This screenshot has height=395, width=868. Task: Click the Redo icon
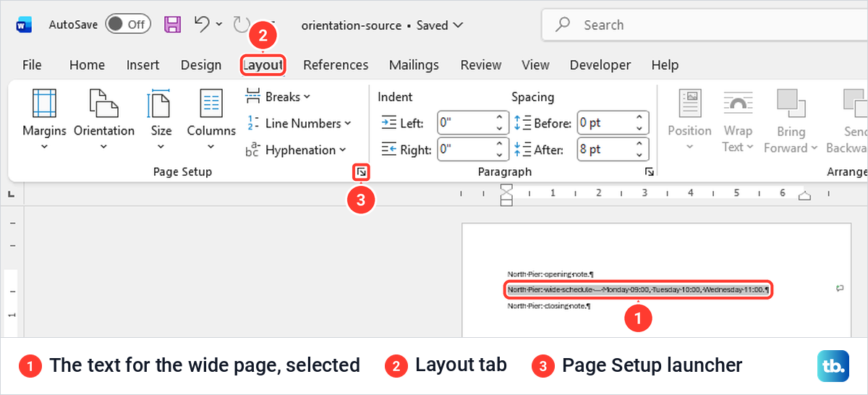coord(241,25)
